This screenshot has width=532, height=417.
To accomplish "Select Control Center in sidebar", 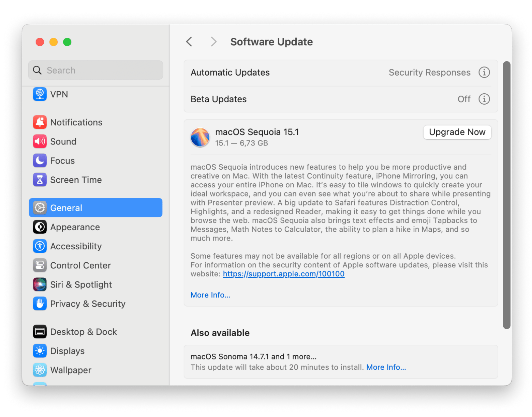I will 95,265.
